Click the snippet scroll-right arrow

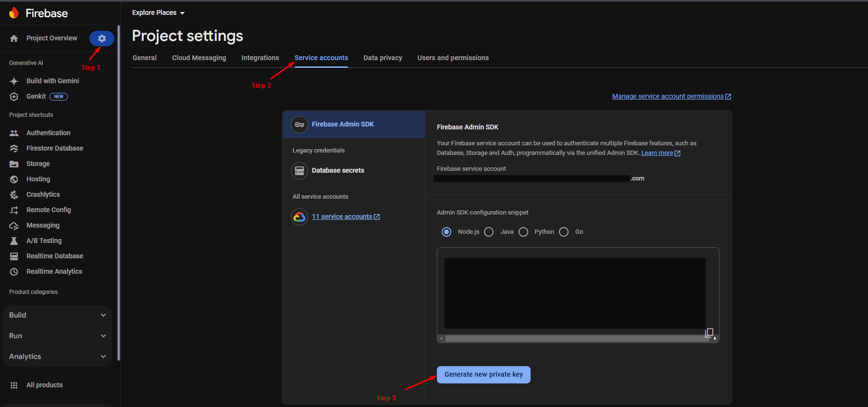coord(715,339)
